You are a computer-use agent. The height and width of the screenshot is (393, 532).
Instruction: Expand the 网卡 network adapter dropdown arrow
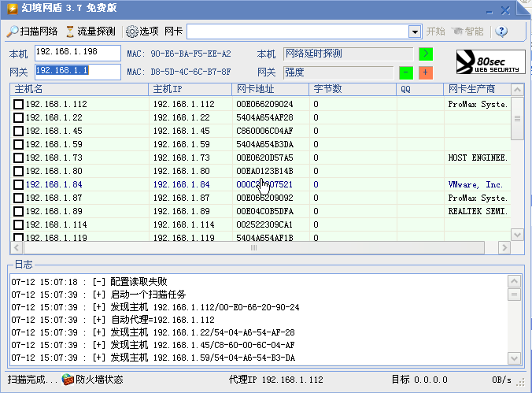click(415, 32)
